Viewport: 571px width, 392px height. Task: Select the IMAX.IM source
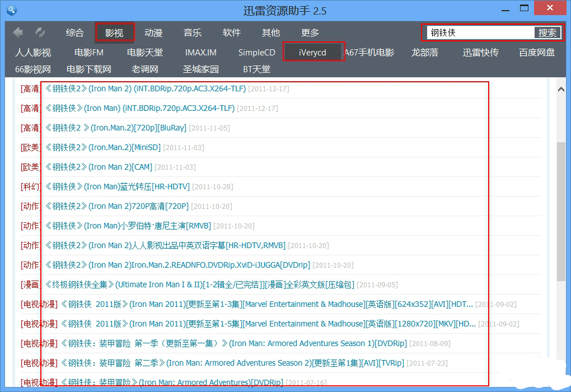tap(200, 53)
